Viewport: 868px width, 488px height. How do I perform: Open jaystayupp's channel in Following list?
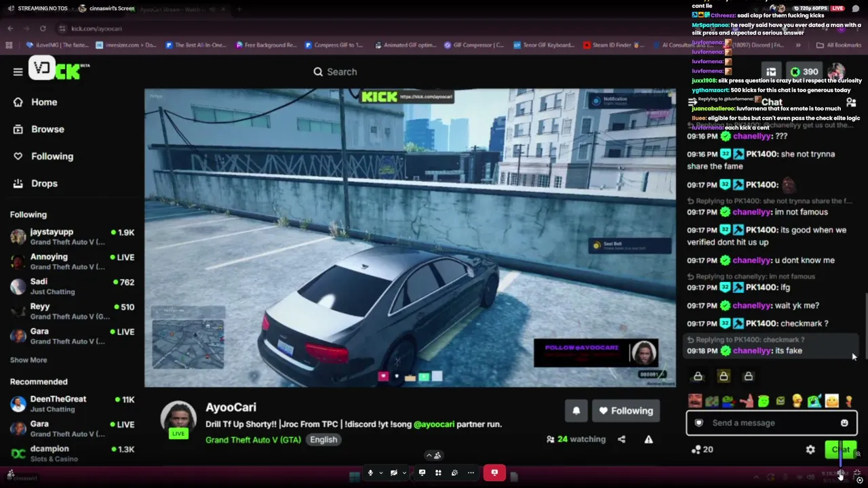tap(72, 237)
